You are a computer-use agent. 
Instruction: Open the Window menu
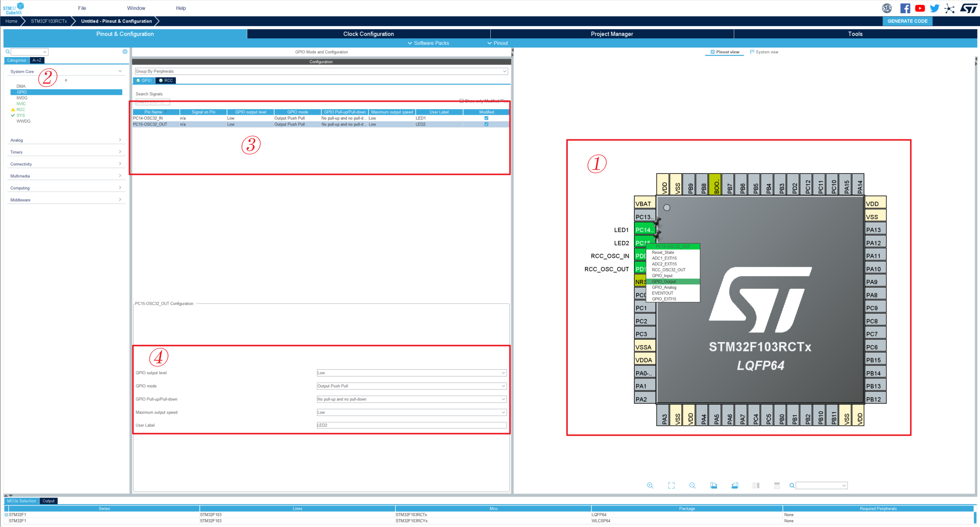(136, 8)
